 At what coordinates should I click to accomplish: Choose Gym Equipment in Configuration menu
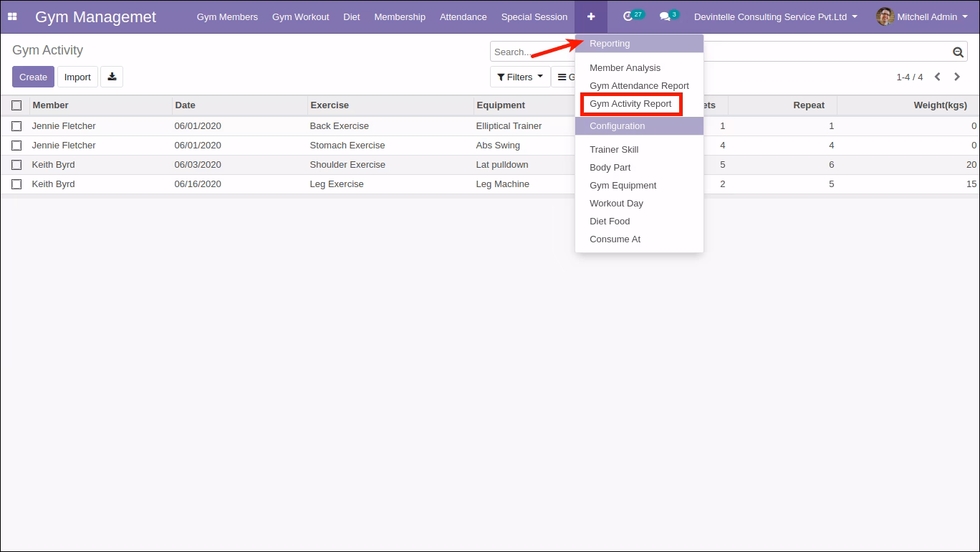pos(623,185)
